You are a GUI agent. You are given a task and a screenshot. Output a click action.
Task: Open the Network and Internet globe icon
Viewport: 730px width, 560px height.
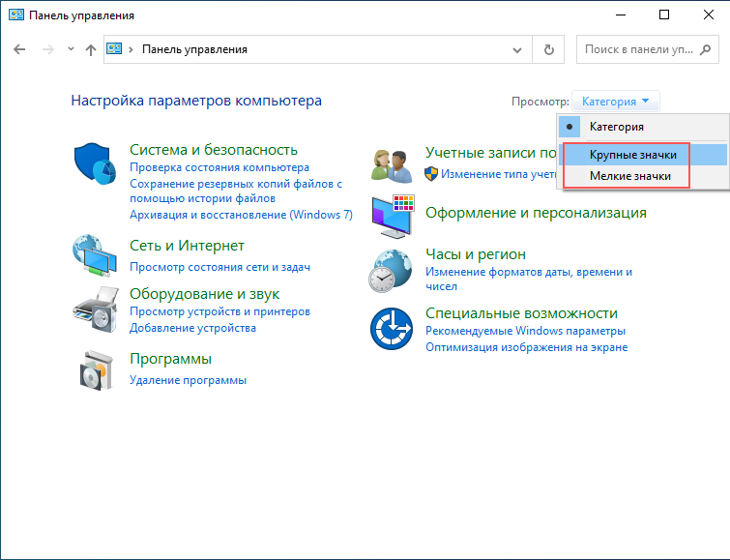coord(95,255)
